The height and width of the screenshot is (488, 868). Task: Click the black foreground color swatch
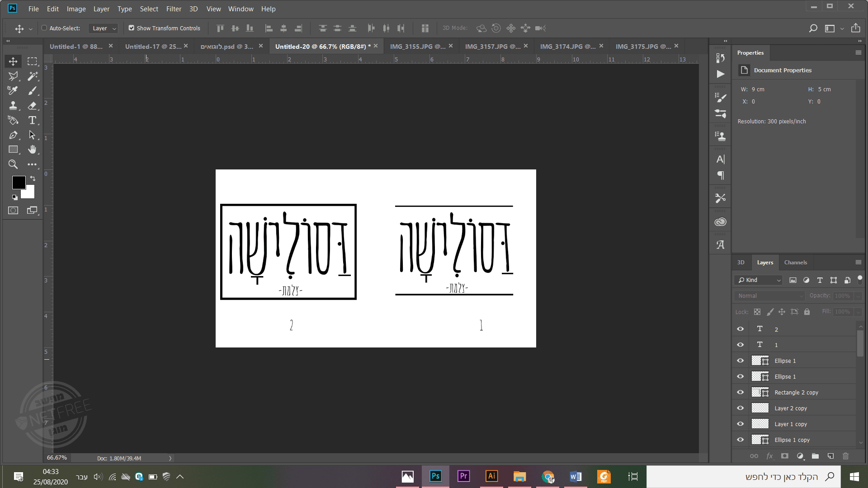pos(18,183)
